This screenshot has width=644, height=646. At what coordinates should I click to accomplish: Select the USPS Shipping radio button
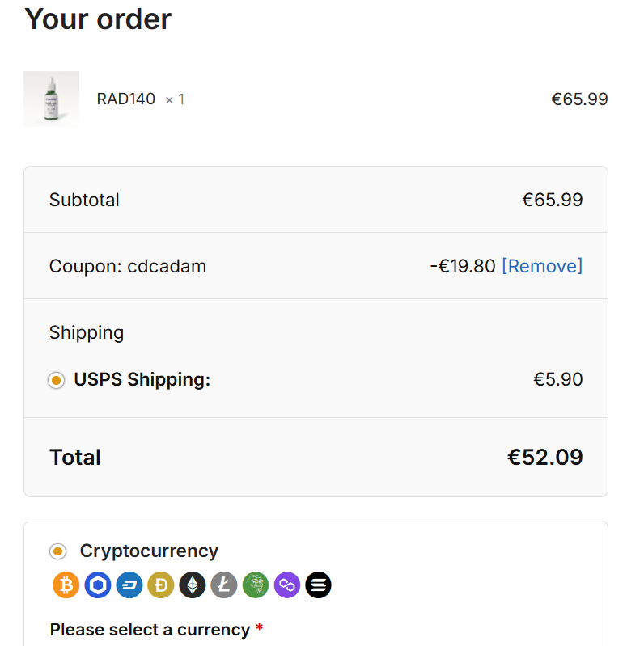tap(56, 380)
